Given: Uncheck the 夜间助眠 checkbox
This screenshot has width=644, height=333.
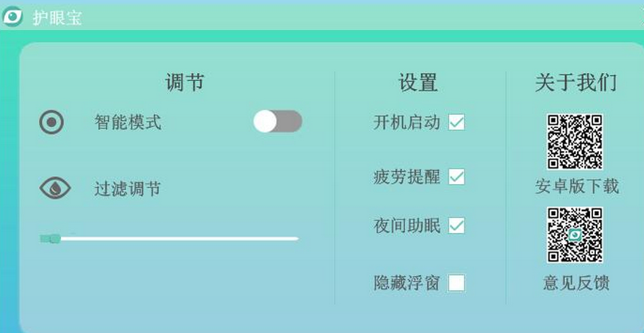Looking at the screenshot, I should tap(456, 226).
